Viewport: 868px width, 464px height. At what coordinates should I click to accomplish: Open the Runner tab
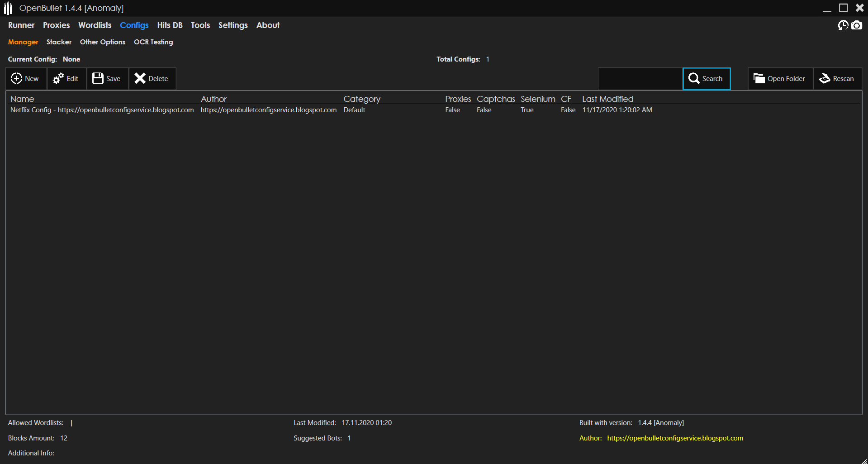click(x=21, y=25)
